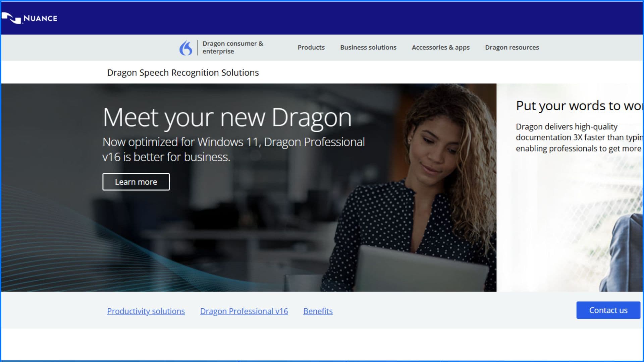The width and height of the screenshot is (644, 362).
Task: Open the Products menu
Action: [311, 47]
